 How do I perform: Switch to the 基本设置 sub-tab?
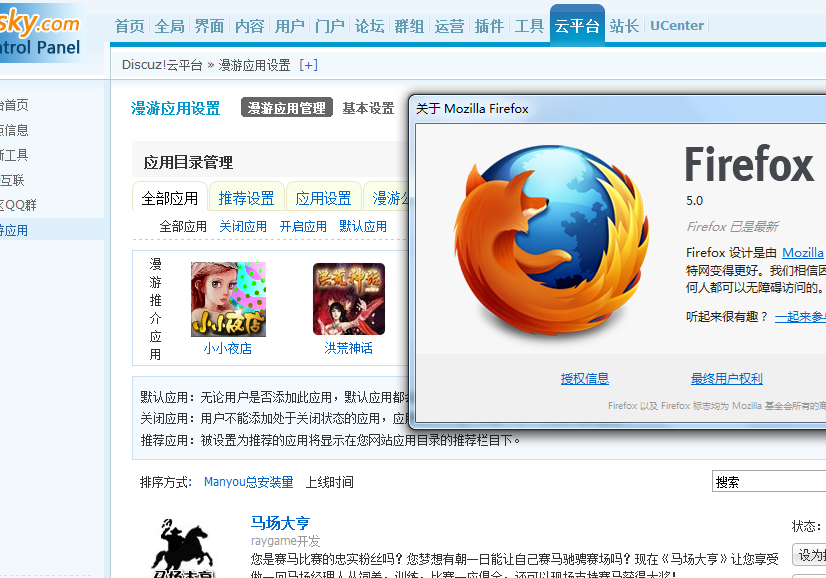tap(368, 108)
